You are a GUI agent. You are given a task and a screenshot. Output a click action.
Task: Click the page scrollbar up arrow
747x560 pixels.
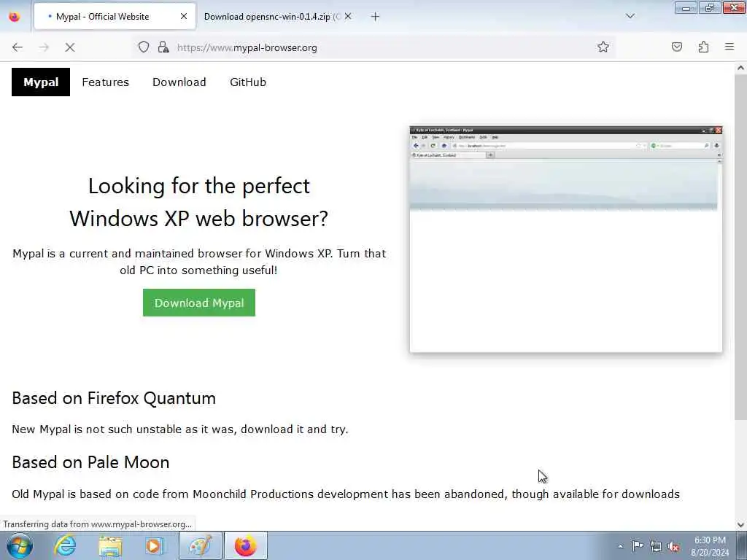pyautogui.click(x=741, y=68)
